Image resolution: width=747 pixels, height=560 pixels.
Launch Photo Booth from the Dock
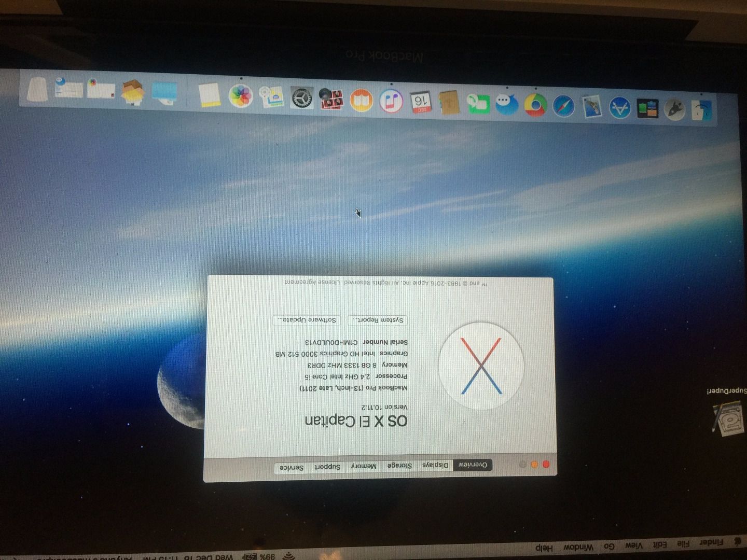point(332,99)
